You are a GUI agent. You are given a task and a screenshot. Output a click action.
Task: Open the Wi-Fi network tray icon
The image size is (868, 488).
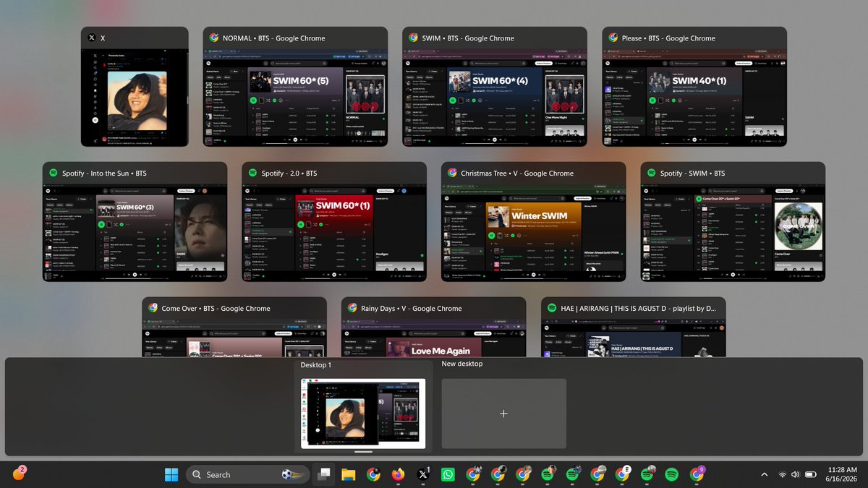coord(782,474)
